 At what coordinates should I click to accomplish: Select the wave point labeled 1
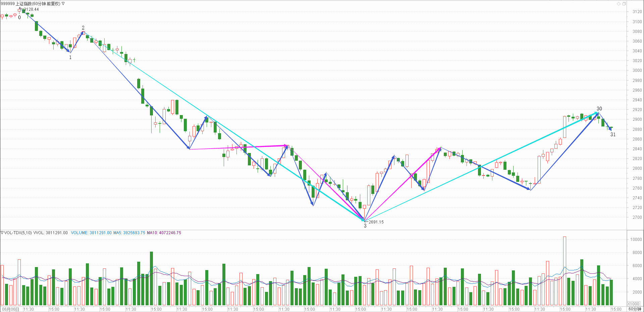[x=70, y=57]
